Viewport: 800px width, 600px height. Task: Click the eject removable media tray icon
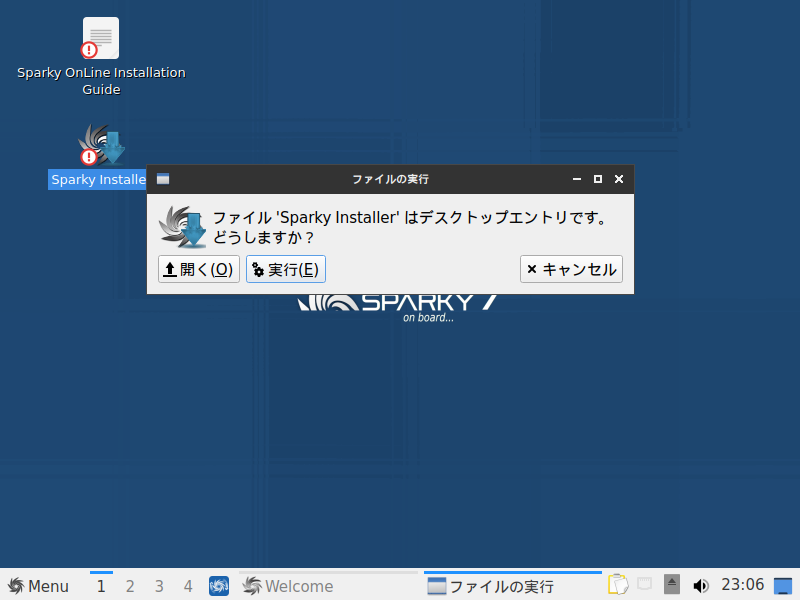(x=672, y=584)
